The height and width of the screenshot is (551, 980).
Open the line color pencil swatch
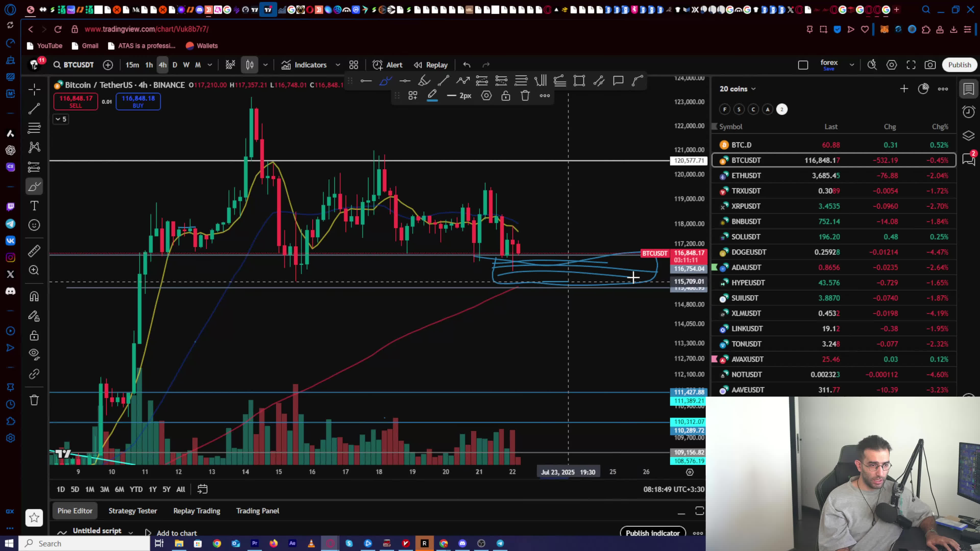pyautogui.click(x=432, y=96)
